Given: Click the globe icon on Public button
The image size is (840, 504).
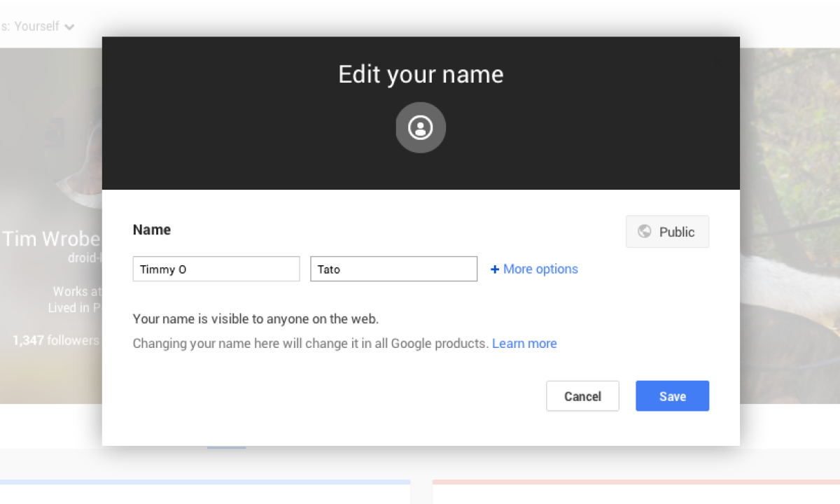Looking at the screenshot, I should click(645, 232).
